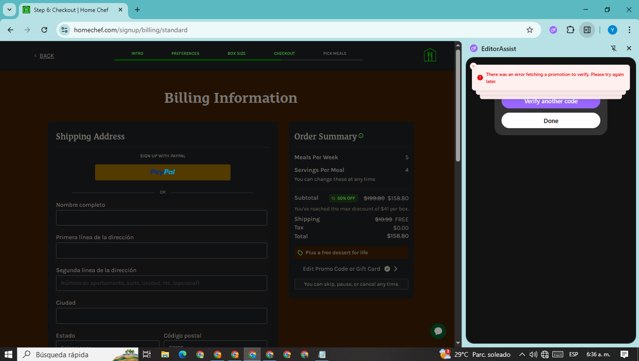Open a new browser tab
This screenshot has height=361, width=639.
click(137, 9)
